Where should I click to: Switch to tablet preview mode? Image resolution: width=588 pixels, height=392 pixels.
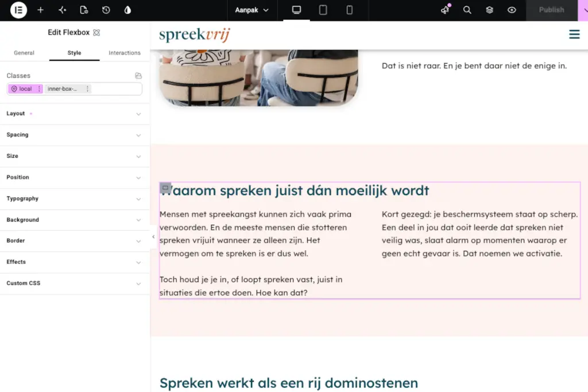click(323, 10)
